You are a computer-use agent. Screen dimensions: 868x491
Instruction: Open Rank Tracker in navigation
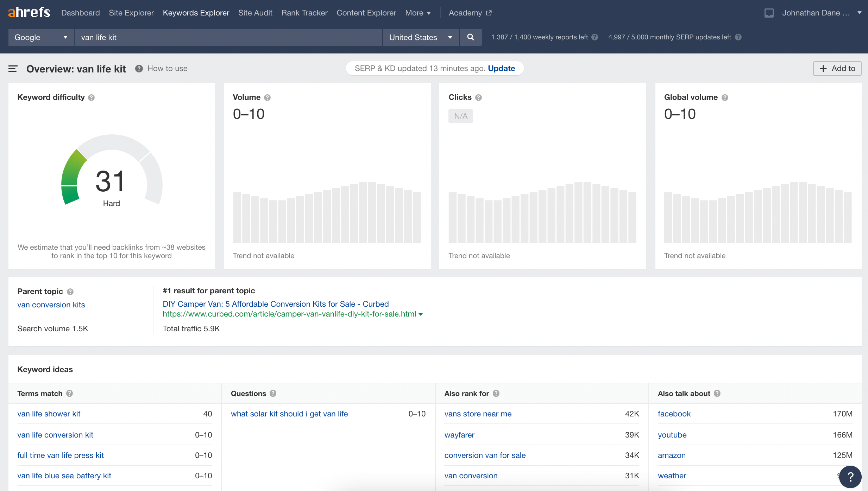tap(304, 13)
